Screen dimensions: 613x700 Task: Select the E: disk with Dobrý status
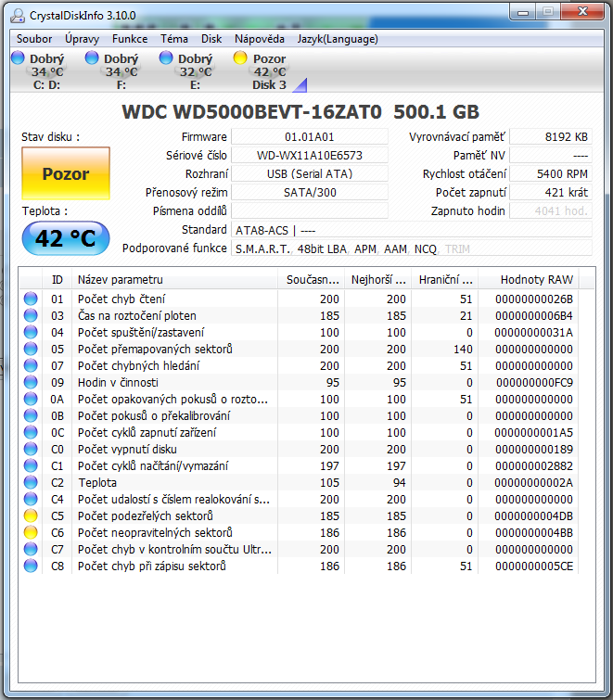tap(186, 71)
